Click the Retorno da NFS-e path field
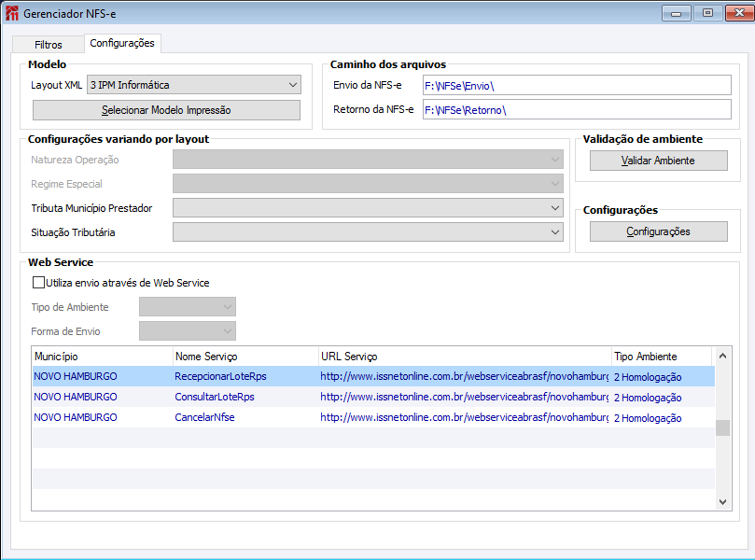 (x=576, y=110)
